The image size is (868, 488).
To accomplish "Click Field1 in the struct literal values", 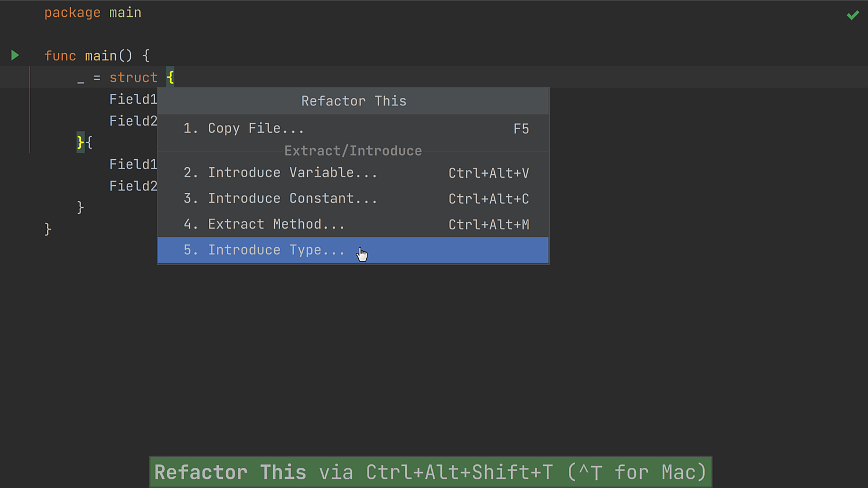I will point(133,164).
